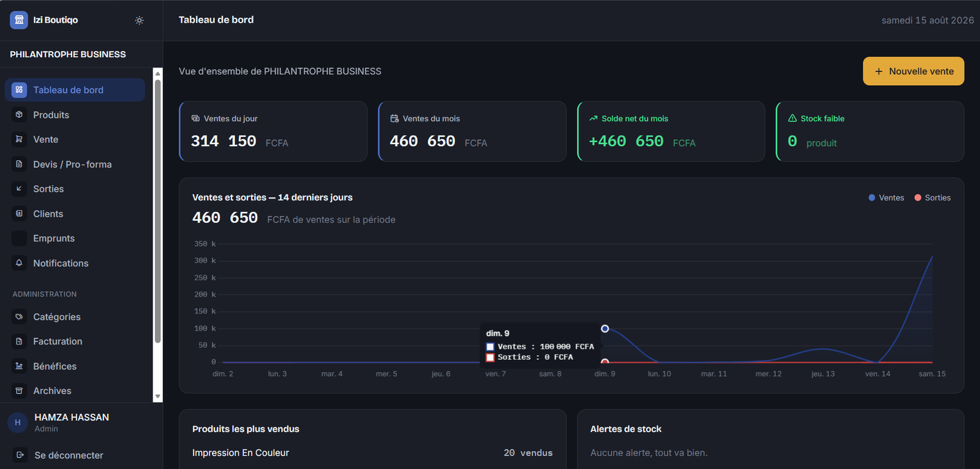Click the 'PHILANTROPHE BUSINESS' sidebar heading
980x469 pixels.
[x=68, y=54]
